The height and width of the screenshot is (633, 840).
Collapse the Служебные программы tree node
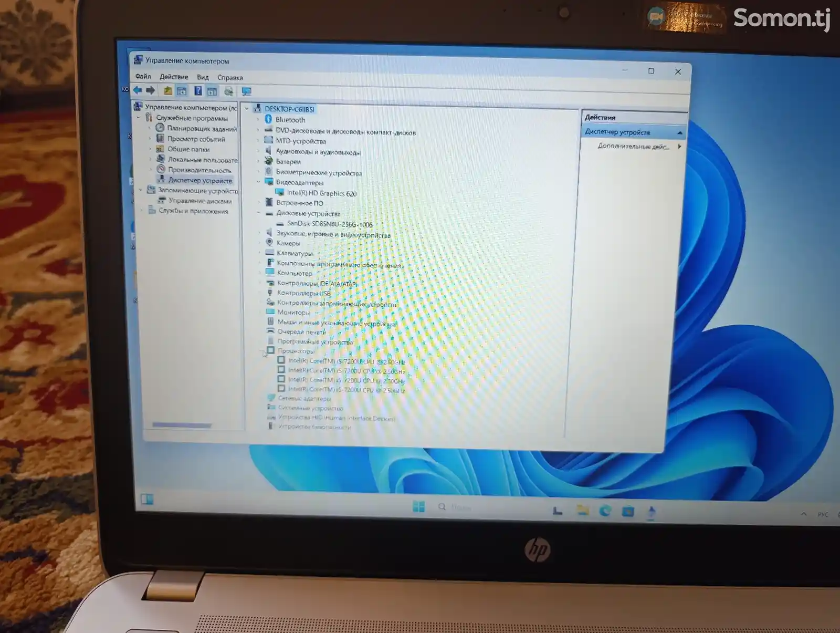tap(139, 118)
